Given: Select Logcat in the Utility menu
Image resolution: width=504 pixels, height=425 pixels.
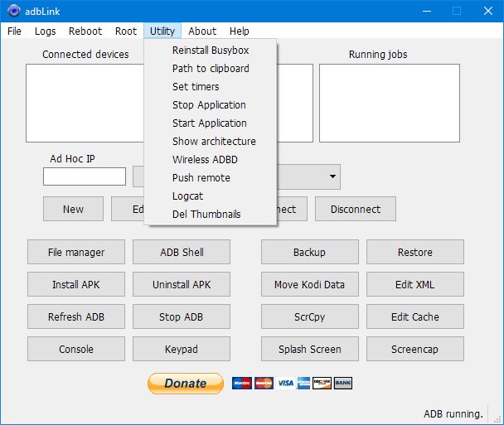Looking at the screenshot, I should pos(211,196).
